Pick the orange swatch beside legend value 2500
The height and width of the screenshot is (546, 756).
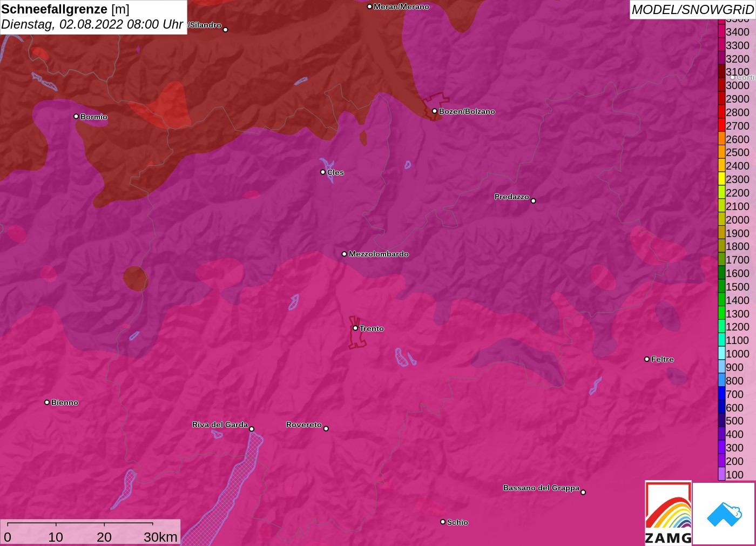click(x=721, y=152)
